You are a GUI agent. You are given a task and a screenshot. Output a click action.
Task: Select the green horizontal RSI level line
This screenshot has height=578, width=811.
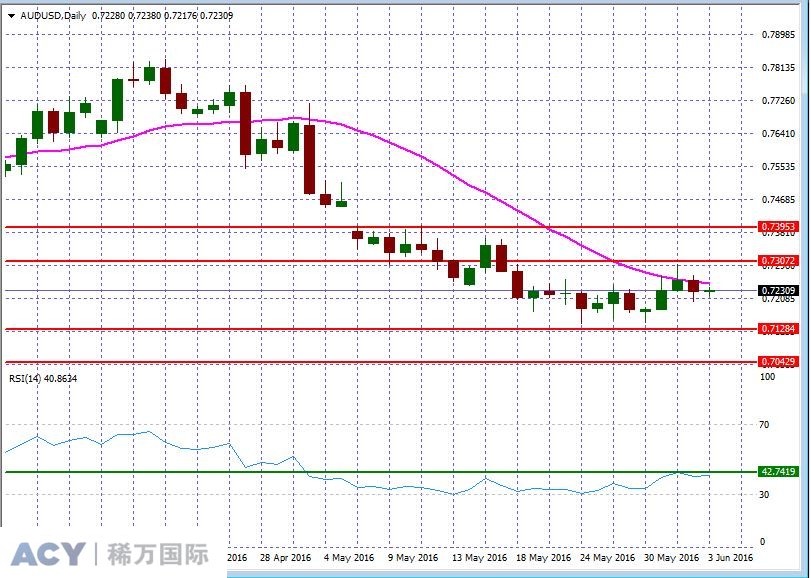coord(382,471)
